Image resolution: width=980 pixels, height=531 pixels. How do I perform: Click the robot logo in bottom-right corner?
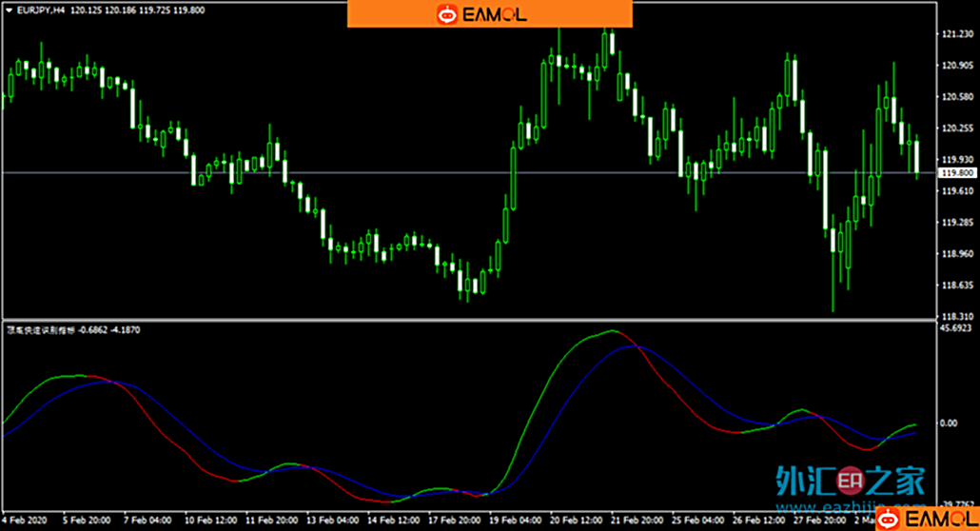(889, 518)
